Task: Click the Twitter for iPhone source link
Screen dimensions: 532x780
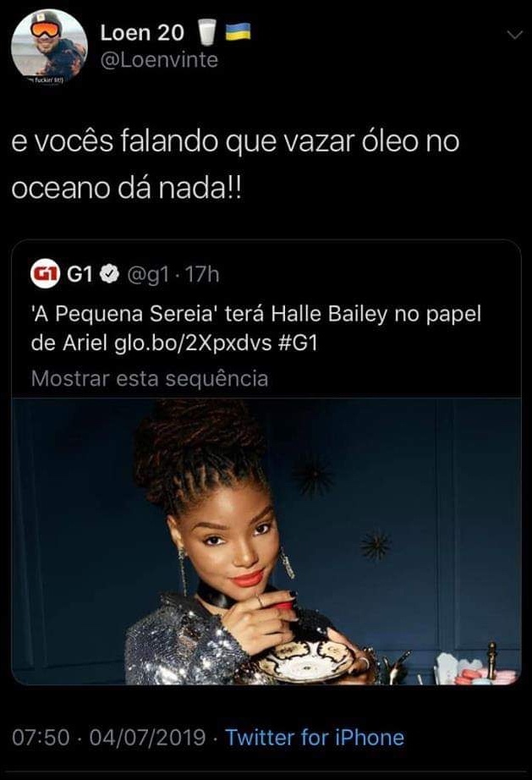Action: tap(315, 737)
